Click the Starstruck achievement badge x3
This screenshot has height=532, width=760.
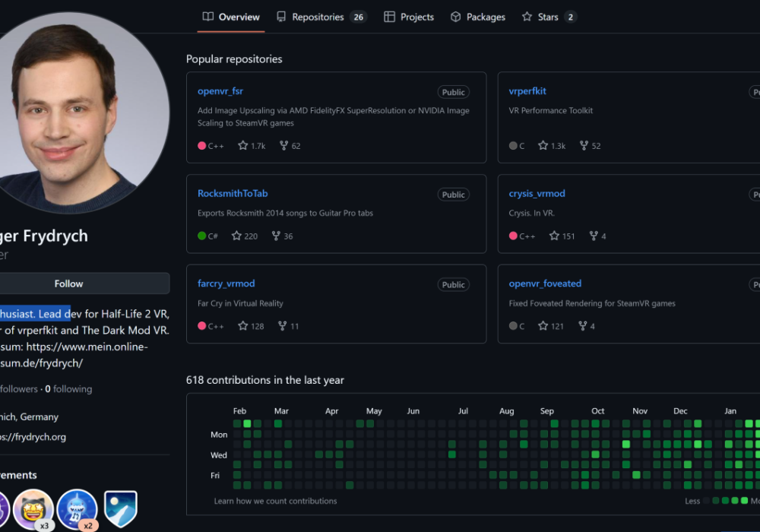[x=33, y=509]
